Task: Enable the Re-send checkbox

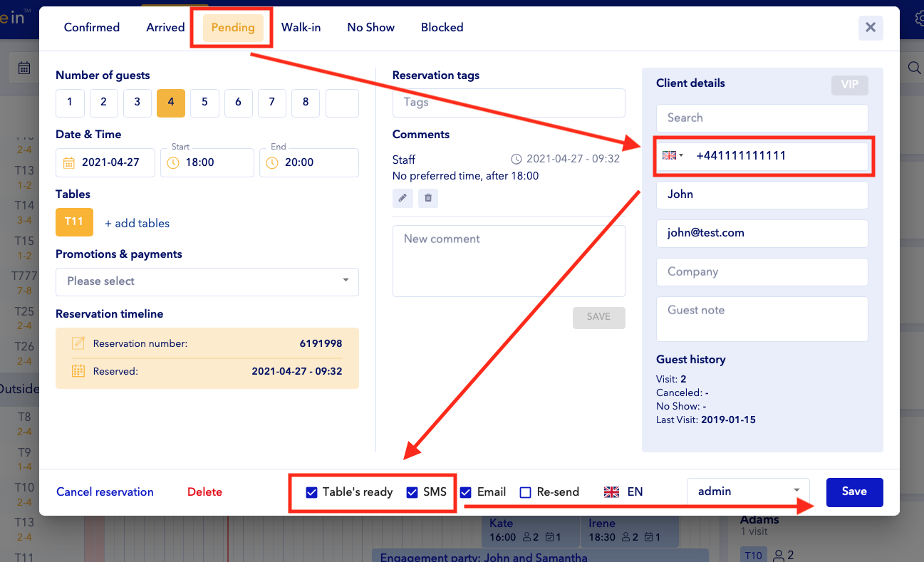Action: tap(525, 492)
